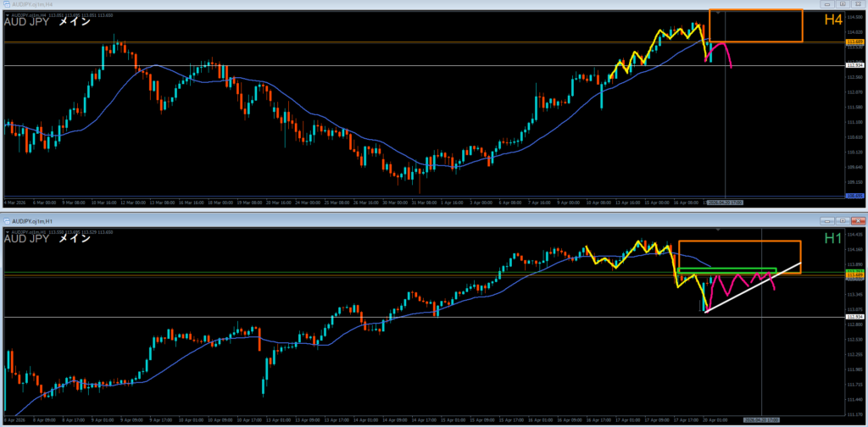Click the white 112.934 price label on H4
Viewport: 868px width, 427px height.
coord(855,65)
